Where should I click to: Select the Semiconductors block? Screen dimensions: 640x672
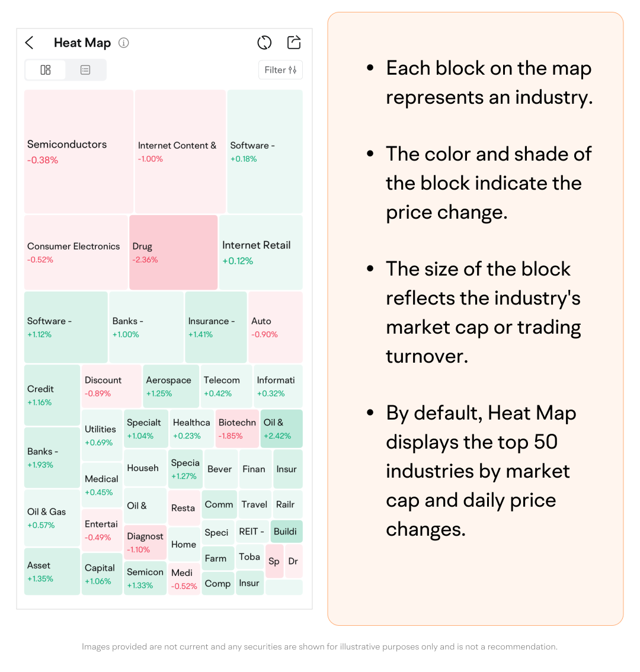tap(78, 152)
